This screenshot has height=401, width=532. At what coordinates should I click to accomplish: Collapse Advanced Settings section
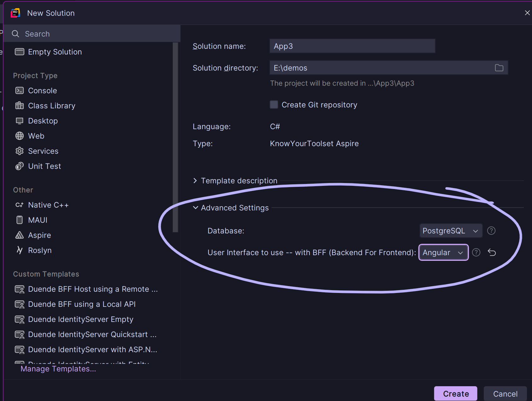[x=196, y=208]
